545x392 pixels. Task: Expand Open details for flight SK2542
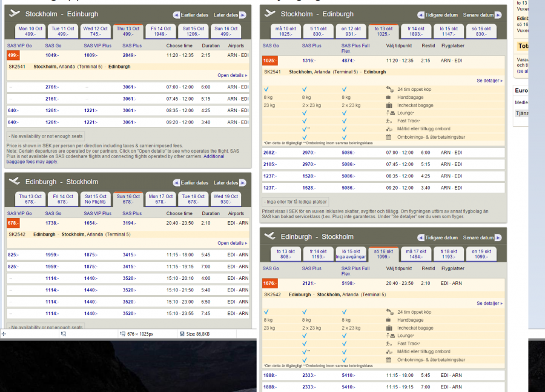point(232,243)
